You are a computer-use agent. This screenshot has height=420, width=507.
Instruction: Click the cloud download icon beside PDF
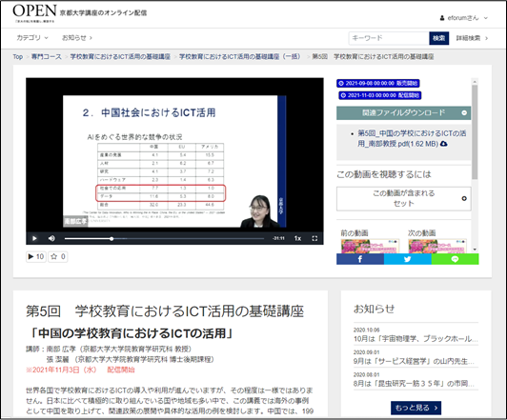pos(444,144)
